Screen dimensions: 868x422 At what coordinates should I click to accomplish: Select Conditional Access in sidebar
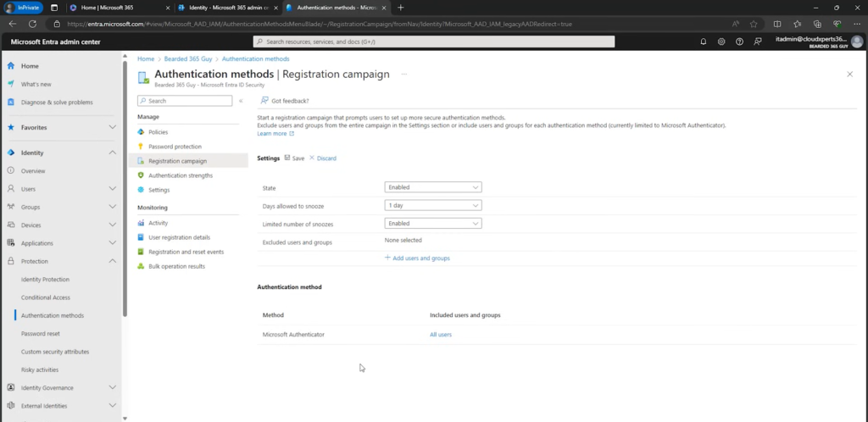(46, 297)
